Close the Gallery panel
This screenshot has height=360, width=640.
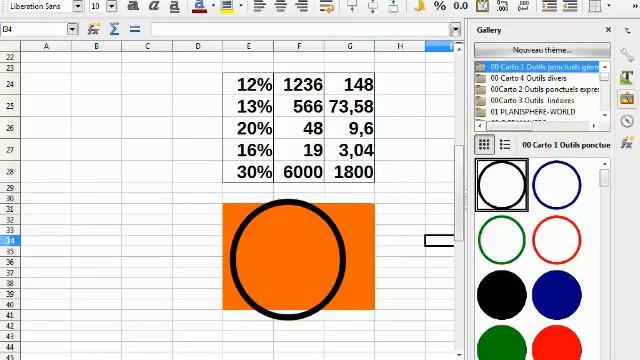pyautogui.click(x=608, y=30)
